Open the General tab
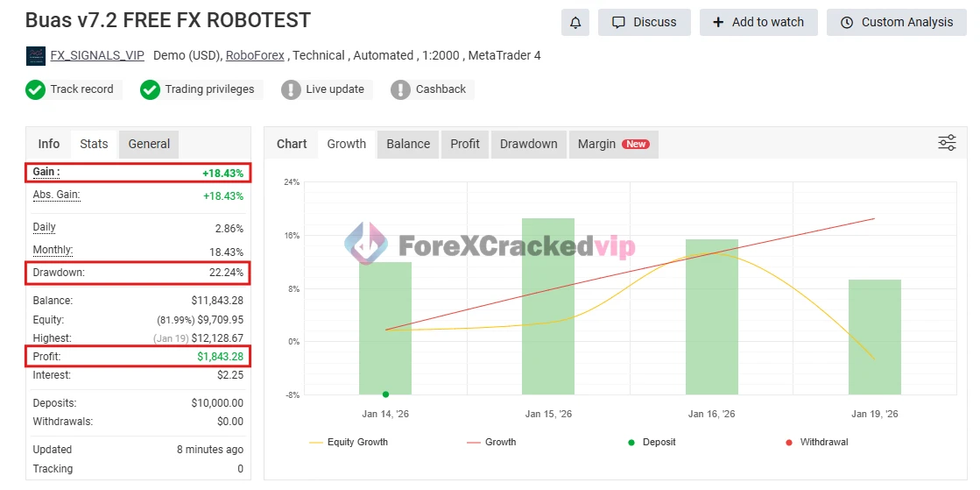 149,144
